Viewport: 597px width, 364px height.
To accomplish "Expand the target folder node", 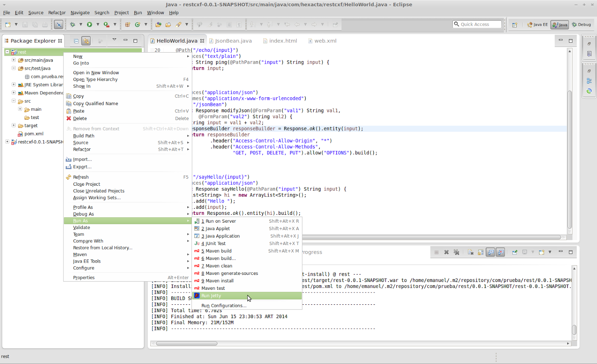I will [x=13, y=125].
